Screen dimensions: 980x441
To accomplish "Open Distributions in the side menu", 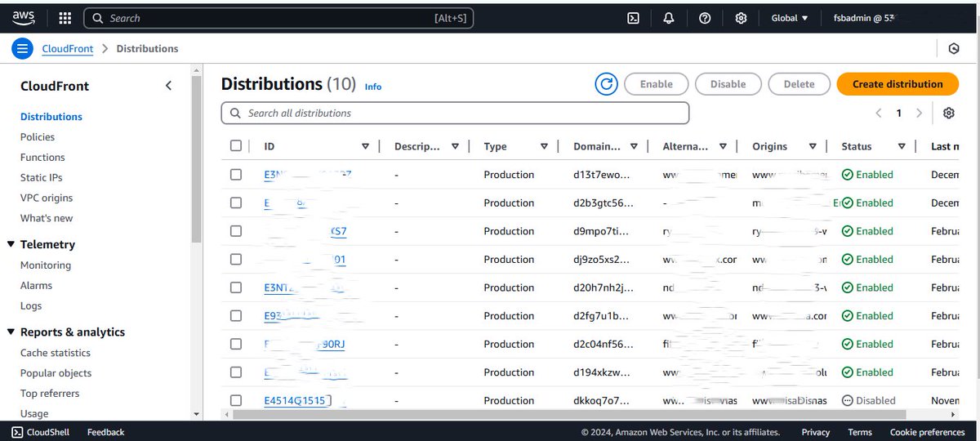I will coord(51,117).
